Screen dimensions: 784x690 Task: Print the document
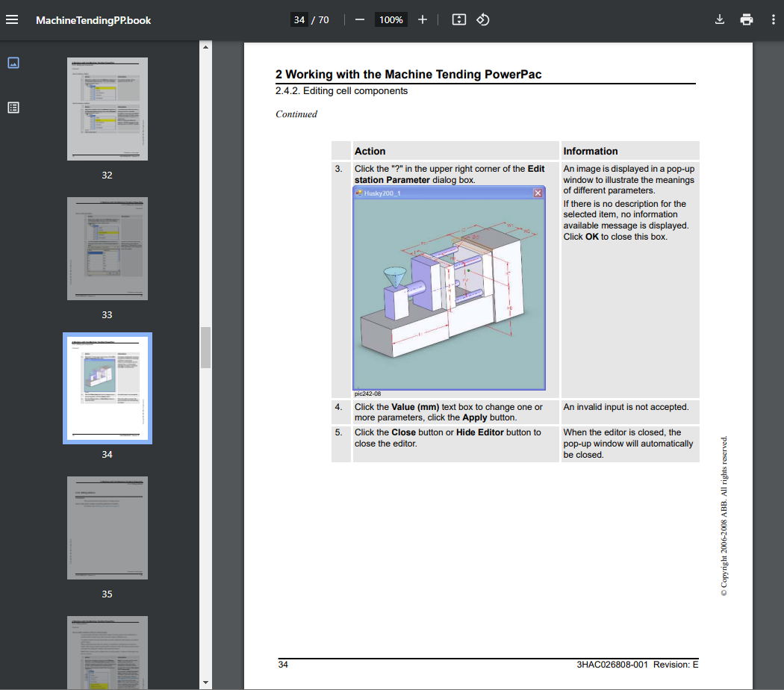coord(747,19)
